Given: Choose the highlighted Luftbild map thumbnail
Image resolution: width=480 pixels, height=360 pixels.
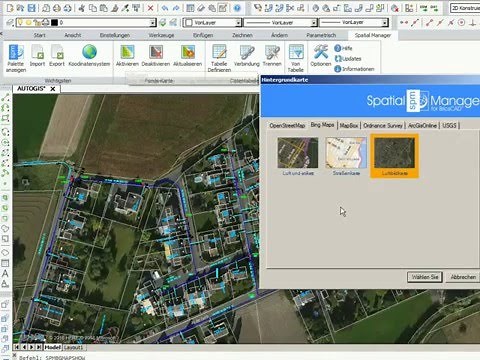Looking at the screenshot, I should coord(394,156).
